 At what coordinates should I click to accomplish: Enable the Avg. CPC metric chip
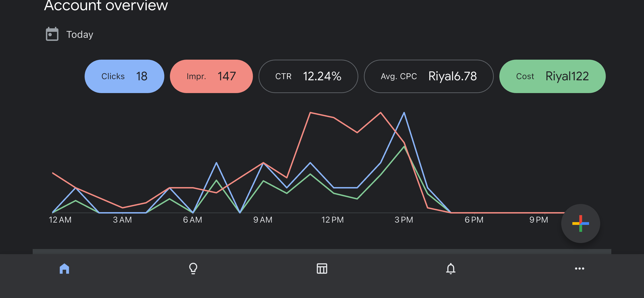pos(428,76)
